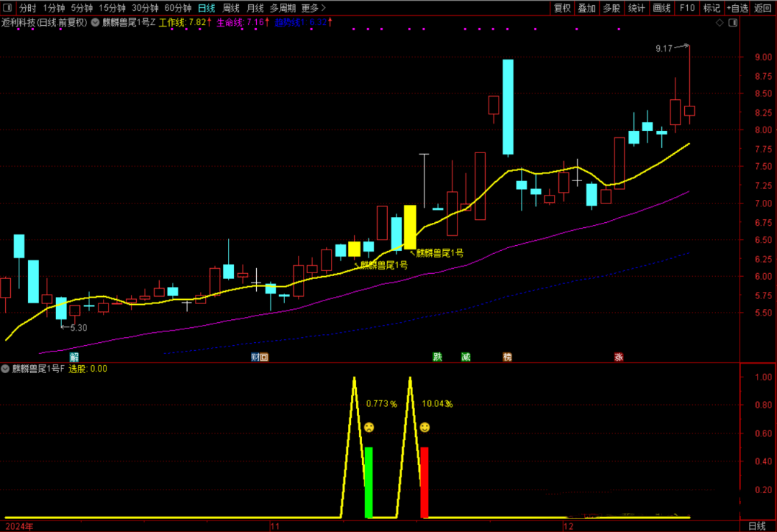This screenshot has width=777, height=532.
Task: Click the red 涨 event marker icon
Action: 619,357
